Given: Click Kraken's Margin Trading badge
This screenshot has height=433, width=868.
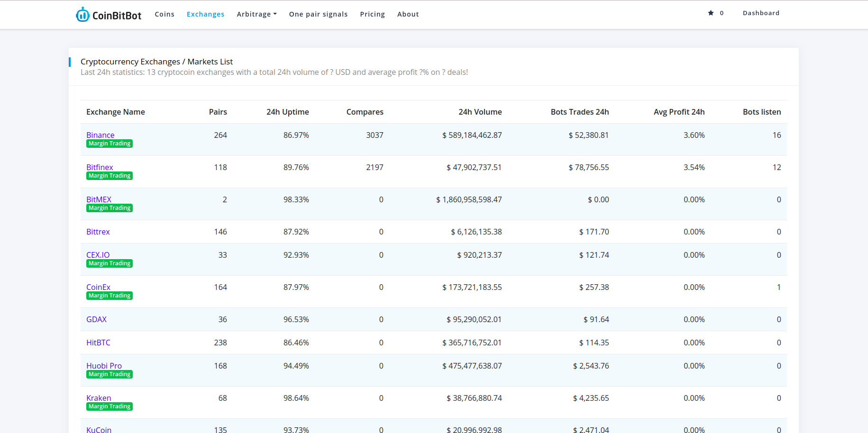Looking at the screenshot, I should (x=110, y=406).
